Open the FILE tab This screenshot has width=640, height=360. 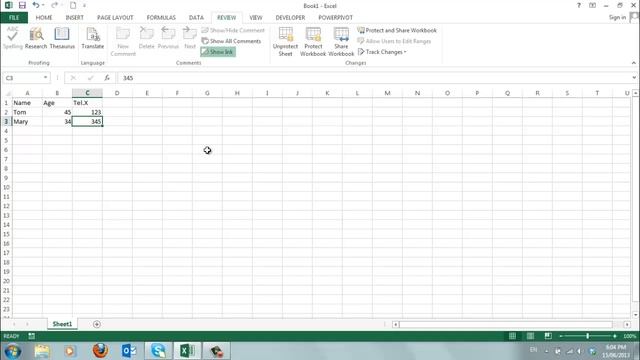pos(14,18)
